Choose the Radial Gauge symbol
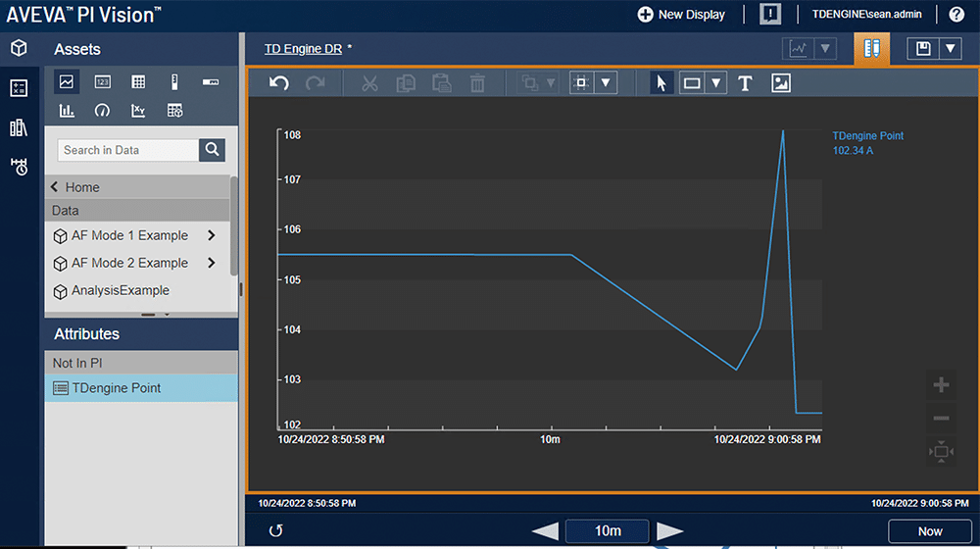The width and height of the screenshot is (980, 549). (102, 111)
